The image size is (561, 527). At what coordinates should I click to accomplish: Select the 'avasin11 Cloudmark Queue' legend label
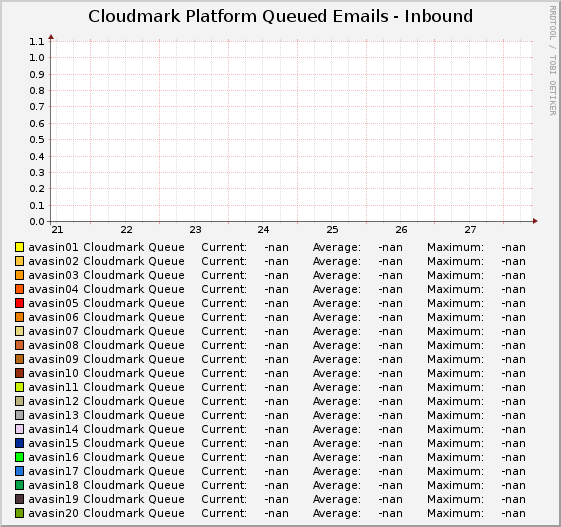click(106, 387)
